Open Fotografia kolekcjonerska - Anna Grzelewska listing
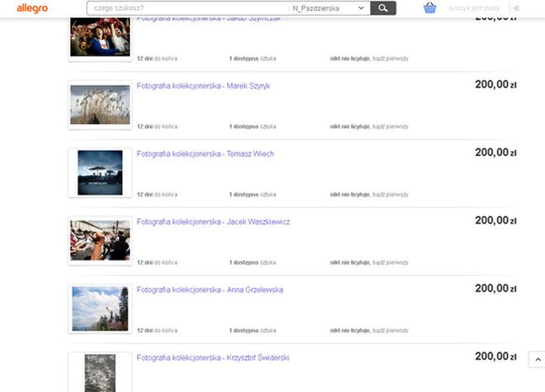 tap(209, 289)
